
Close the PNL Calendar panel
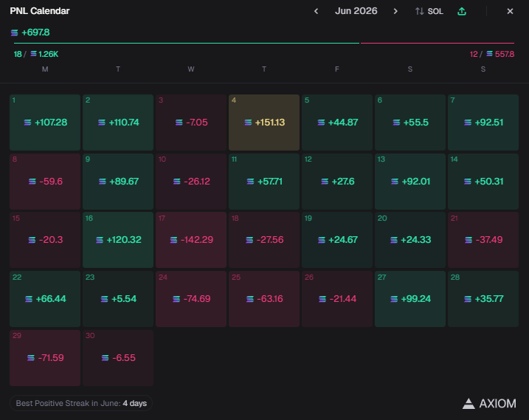(x=510, y=11)
